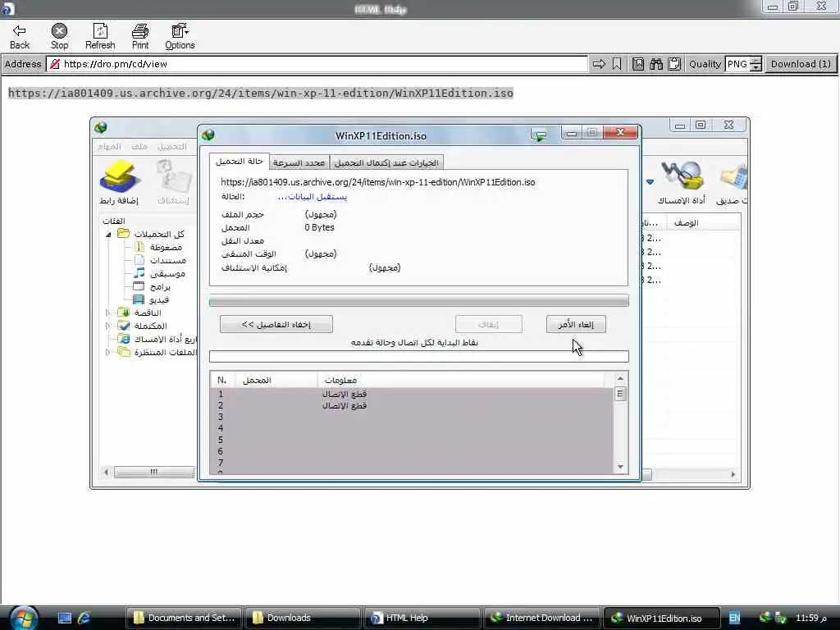Click the download progress bar
The image size is (840, 630).
(x=419, y=301)
